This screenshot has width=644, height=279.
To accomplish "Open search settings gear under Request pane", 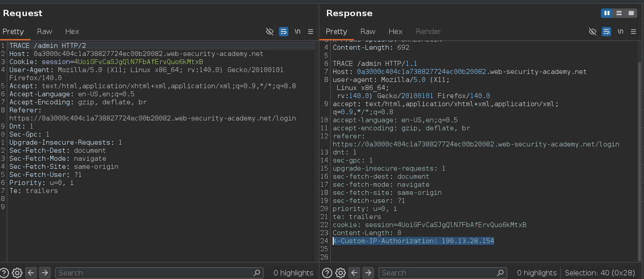I will (x=17, y=273).
